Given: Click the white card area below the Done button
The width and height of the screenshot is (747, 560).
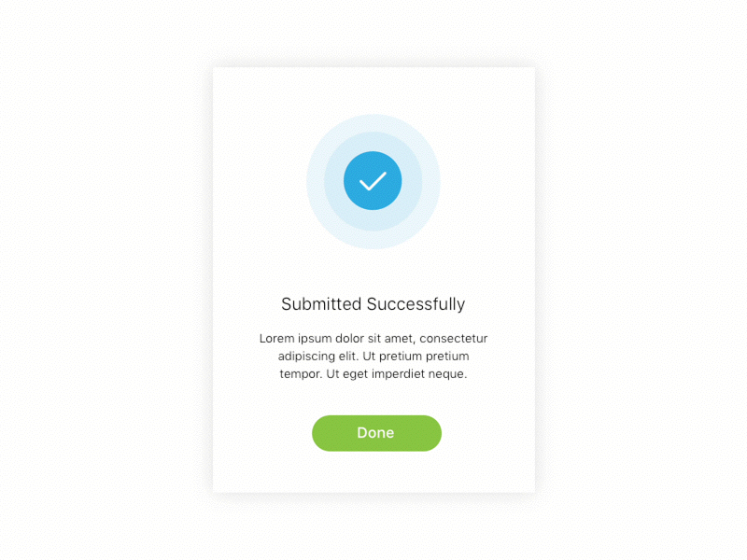Looking at the screenshot, I should pos(373,473).
